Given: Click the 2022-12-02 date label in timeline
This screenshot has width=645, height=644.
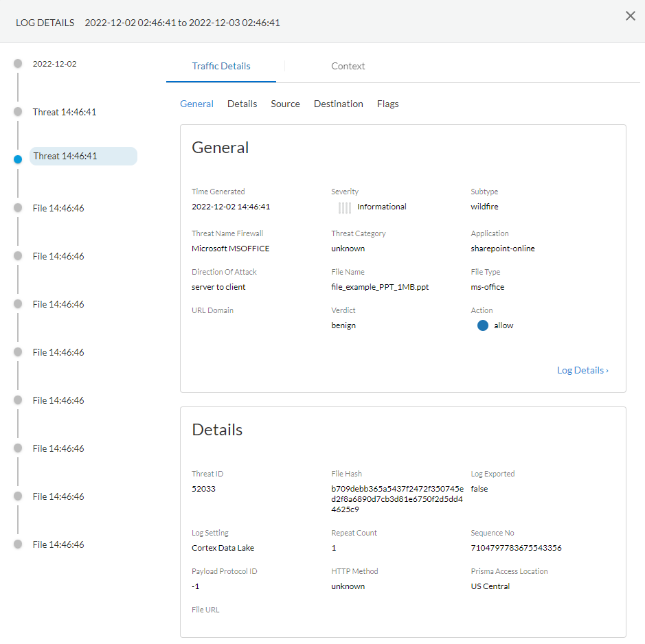Looking at the screenshot, I should pos(54,64).
